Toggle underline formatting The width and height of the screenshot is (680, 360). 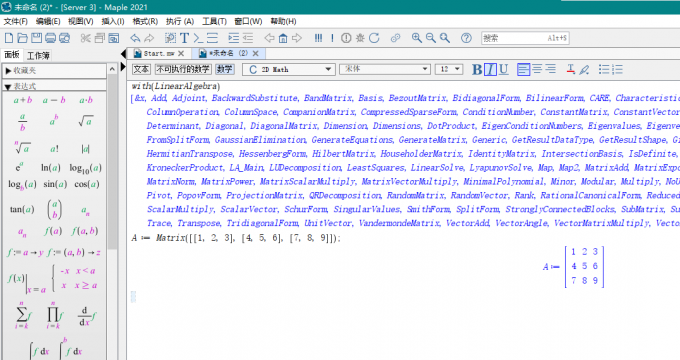pyautogui.click(x=503, y=69)
